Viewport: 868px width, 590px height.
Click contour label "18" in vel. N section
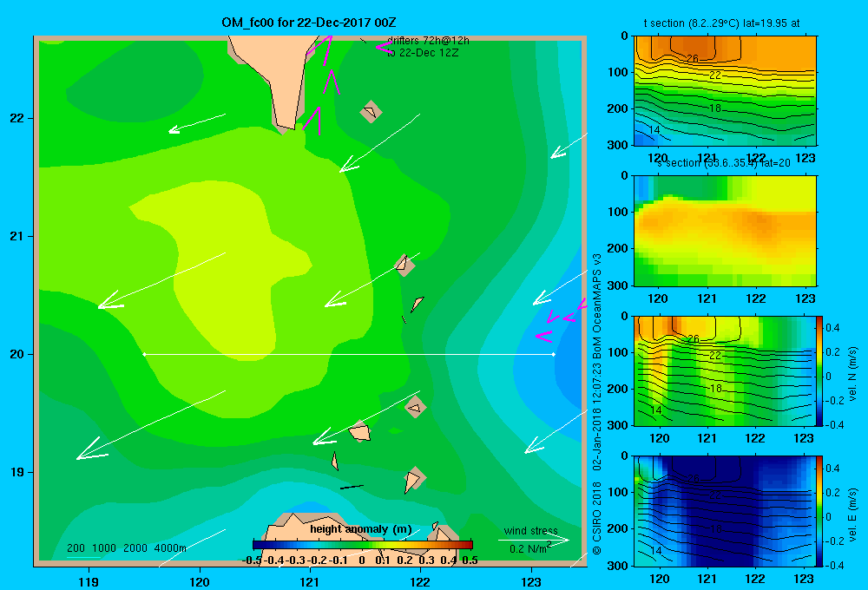pos(715,389)
